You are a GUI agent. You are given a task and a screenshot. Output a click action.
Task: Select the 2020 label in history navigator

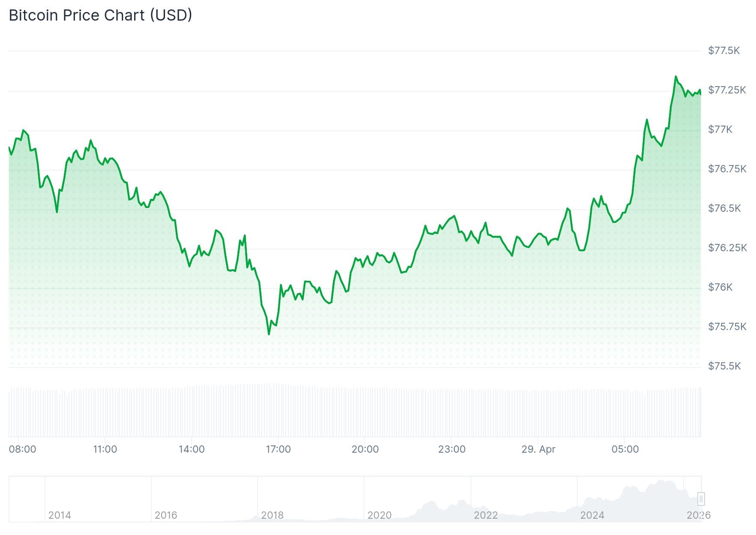[379, 515]
